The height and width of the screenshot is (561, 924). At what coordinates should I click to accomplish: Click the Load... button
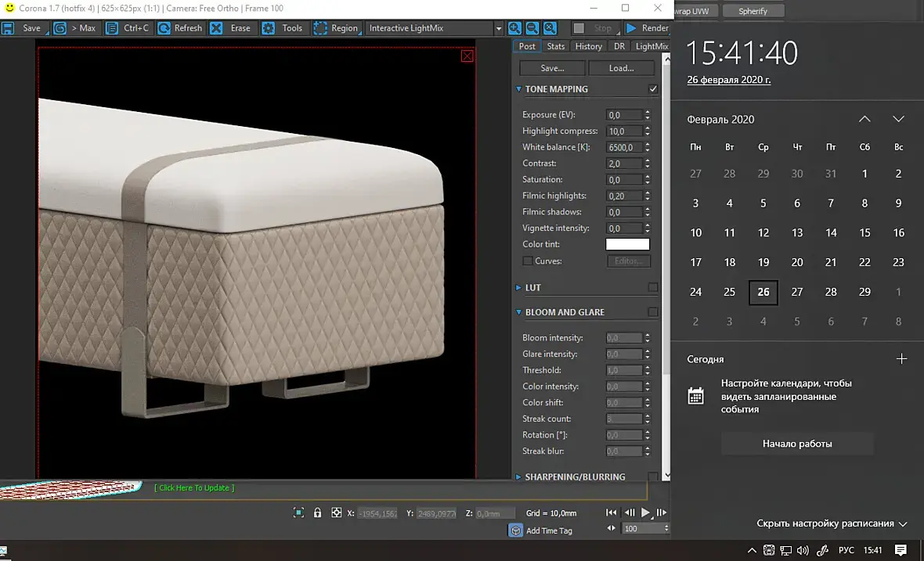[621, 68]
